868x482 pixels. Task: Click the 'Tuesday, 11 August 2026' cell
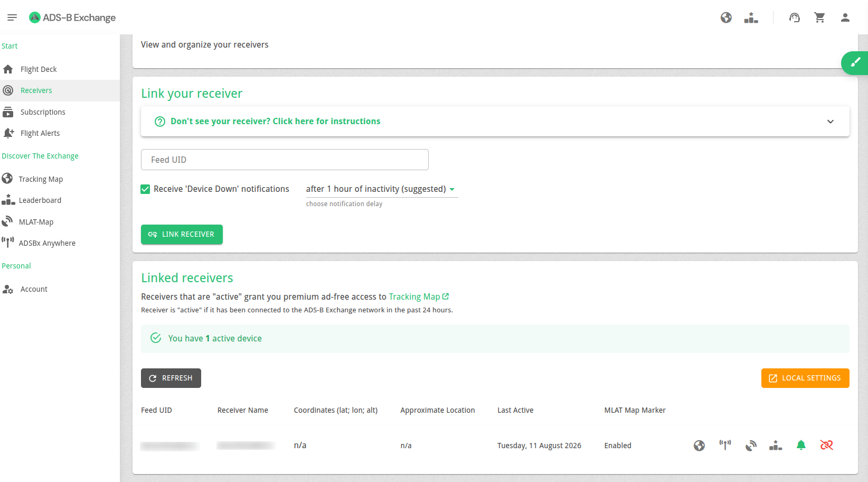539,446
